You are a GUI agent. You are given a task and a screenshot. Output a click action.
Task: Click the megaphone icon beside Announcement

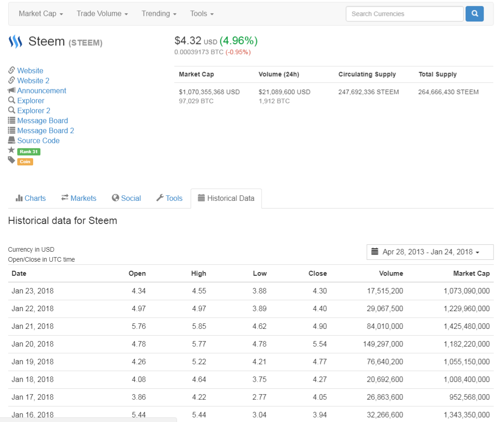12,90
